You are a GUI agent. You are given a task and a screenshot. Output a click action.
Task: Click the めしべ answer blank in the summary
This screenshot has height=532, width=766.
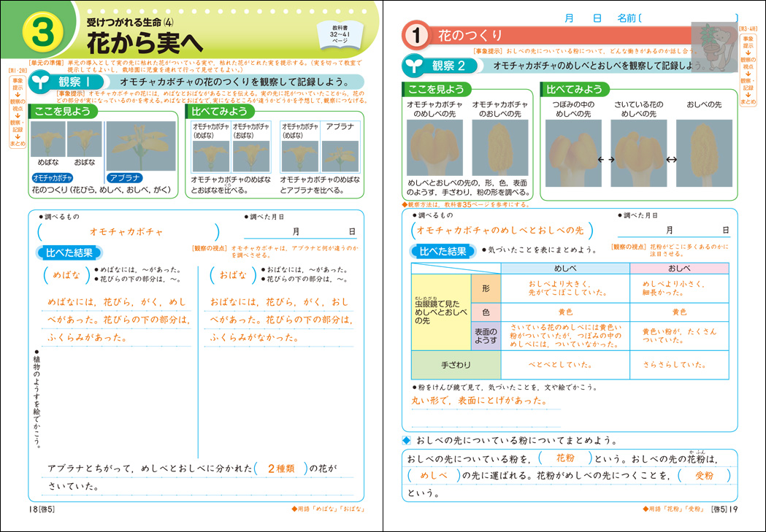[x=433, y=475]
